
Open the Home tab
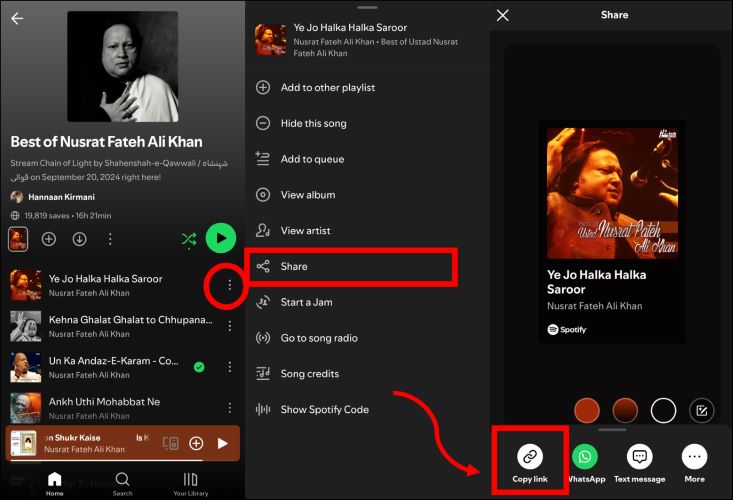pyautogui.click(x=55, y=483)
